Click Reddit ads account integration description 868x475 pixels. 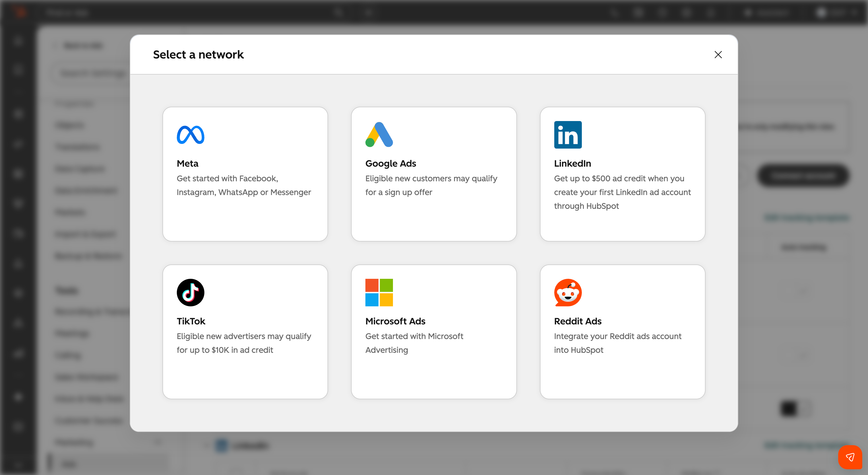tap(618, 343)
